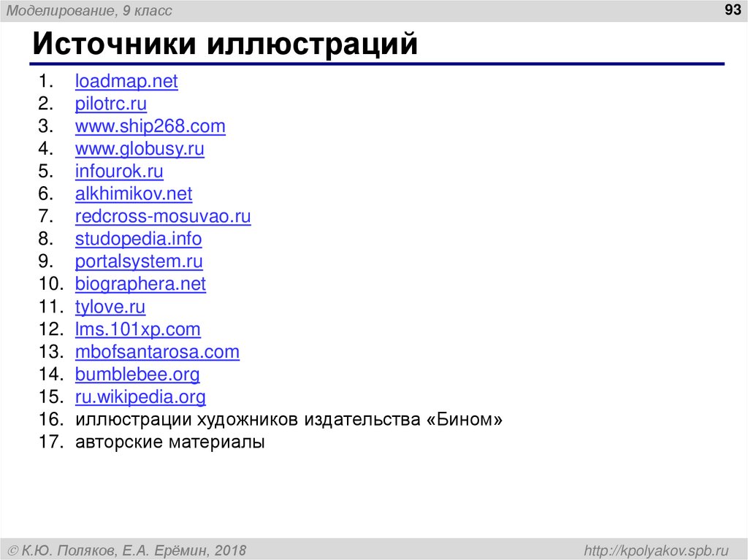This screenshot has height=560, width=748.
Task: Click the ru.wikipedia.org hyperlink
Action: (140, 397)
